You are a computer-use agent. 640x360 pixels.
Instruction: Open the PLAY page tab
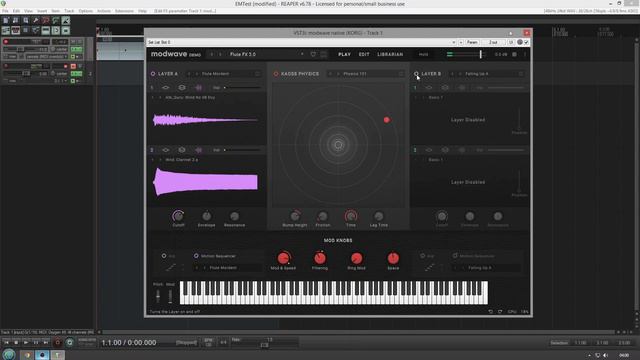tap(344, 54)
